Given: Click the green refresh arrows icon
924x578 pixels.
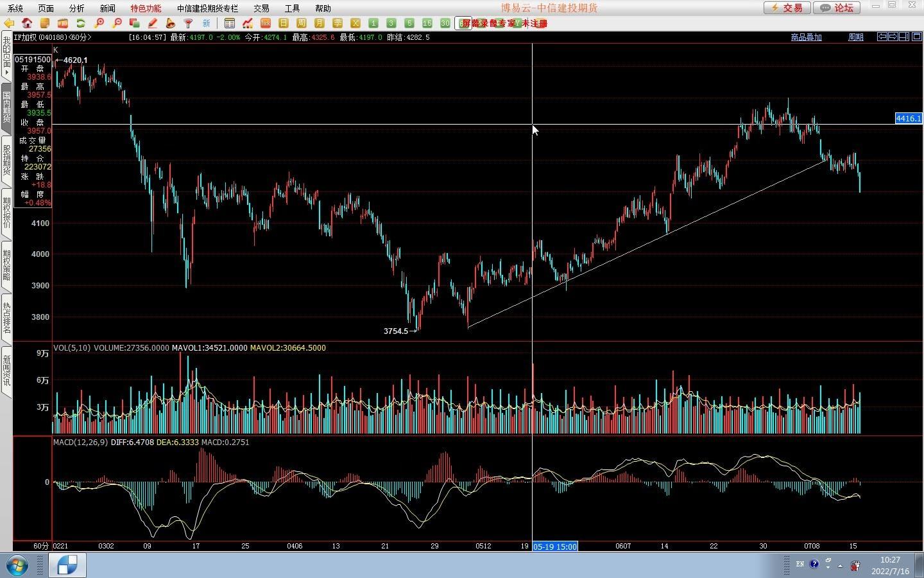Looking at the screenshot, I should 81,23.
